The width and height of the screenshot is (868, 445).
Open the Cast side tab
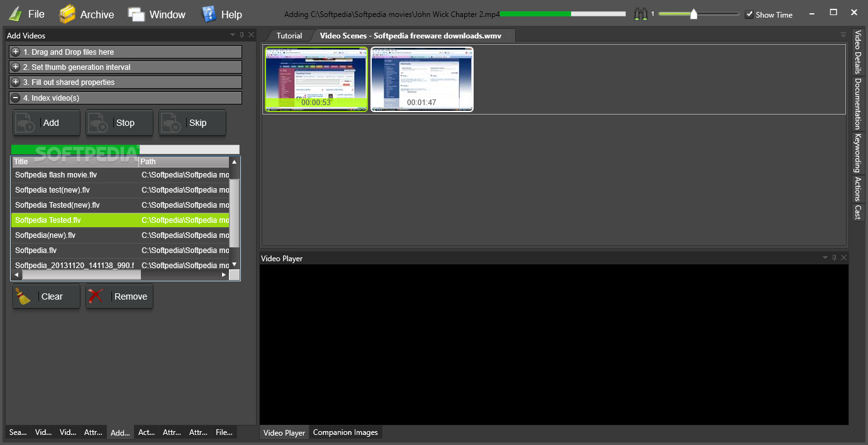(x=858, y=212)
